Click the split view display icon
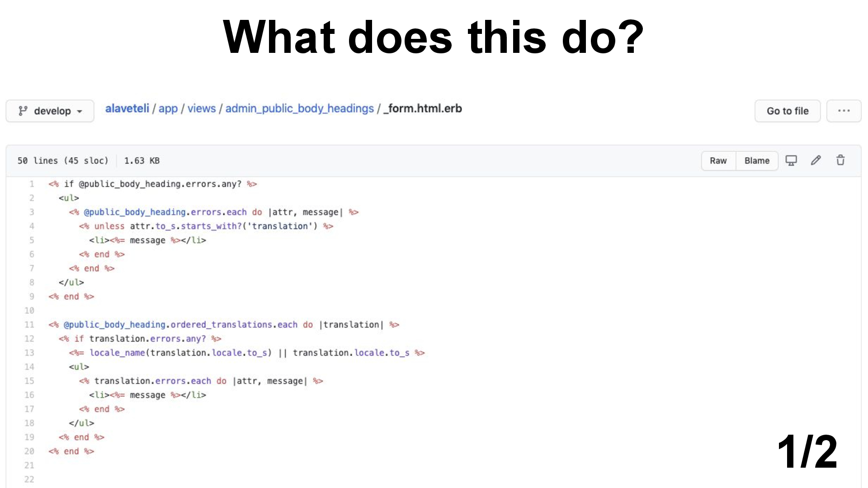The height and width of the screenshot is (488, 868). click(791, 160)
